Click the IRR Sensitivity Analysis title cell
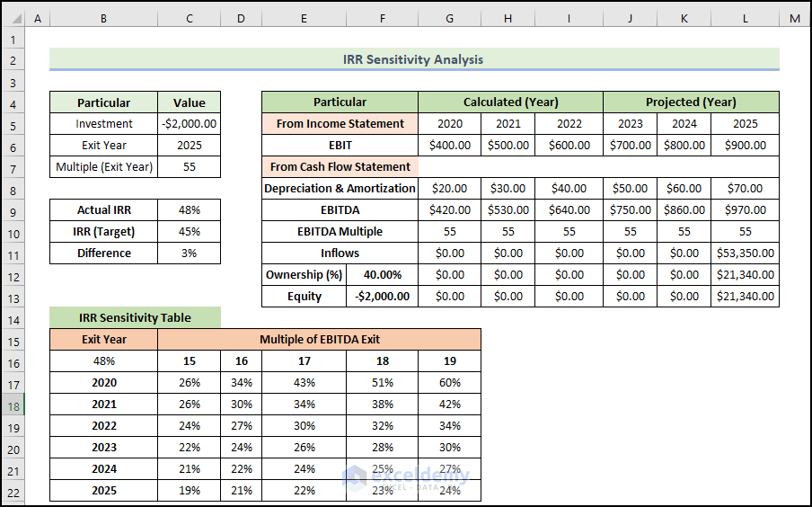 coord(414,59)
